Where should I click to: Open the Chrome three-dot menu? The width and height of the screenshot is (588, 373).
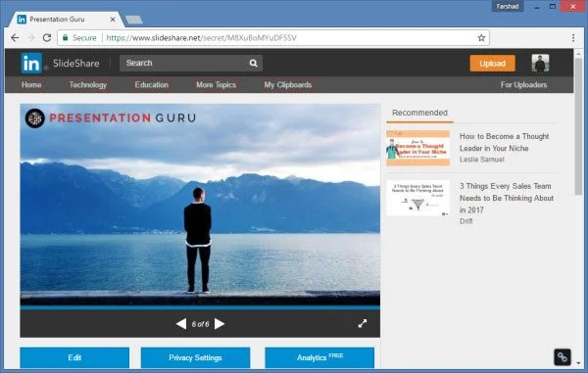coord(573,38)
